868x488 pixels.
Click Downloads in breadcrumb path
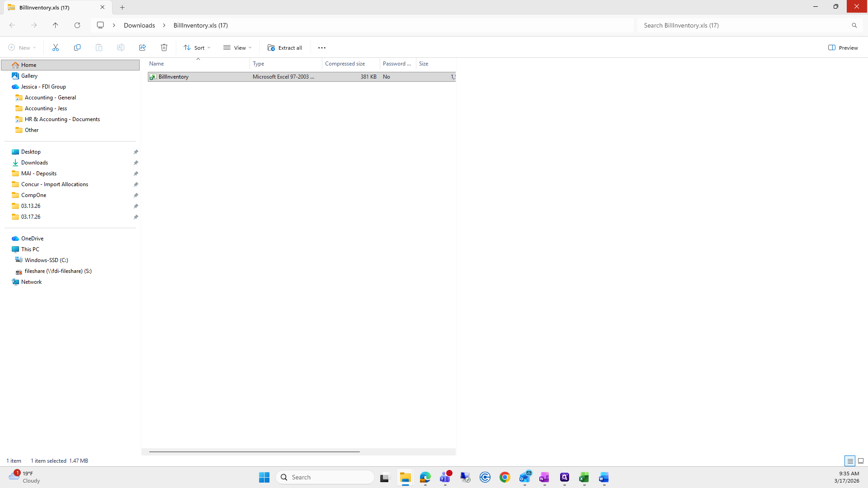pyautogui.click(x=139, y=25)
